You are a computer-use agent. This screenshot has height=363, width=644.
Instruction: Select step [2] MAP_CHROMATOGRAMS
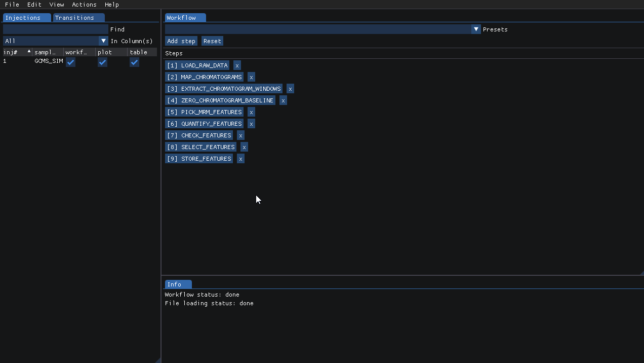click(205, 77)
